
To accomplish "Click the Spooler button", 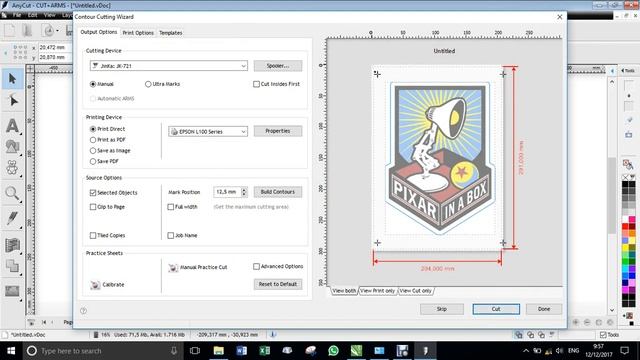I will pos(278,66).
